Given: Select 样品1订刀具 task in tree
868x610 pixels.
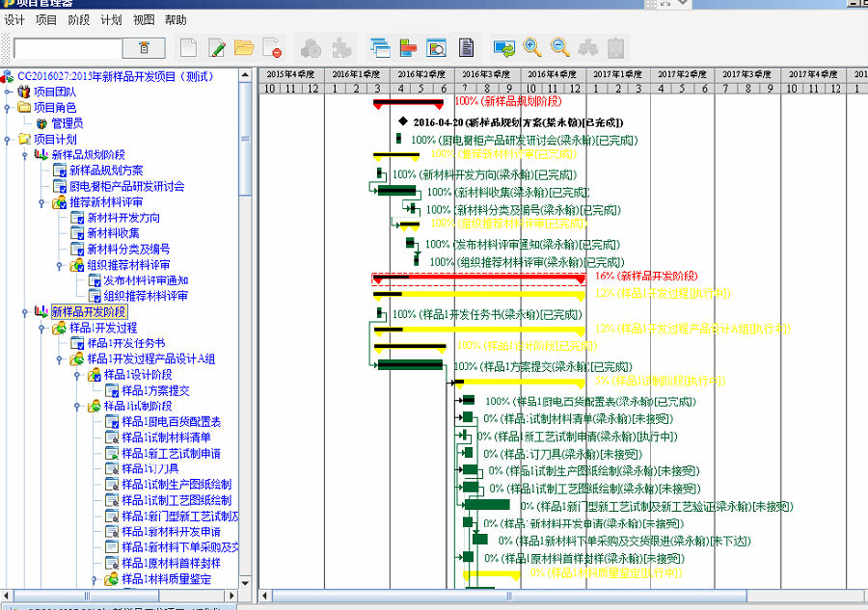Looking at the screenshot, I should point(149,469).
